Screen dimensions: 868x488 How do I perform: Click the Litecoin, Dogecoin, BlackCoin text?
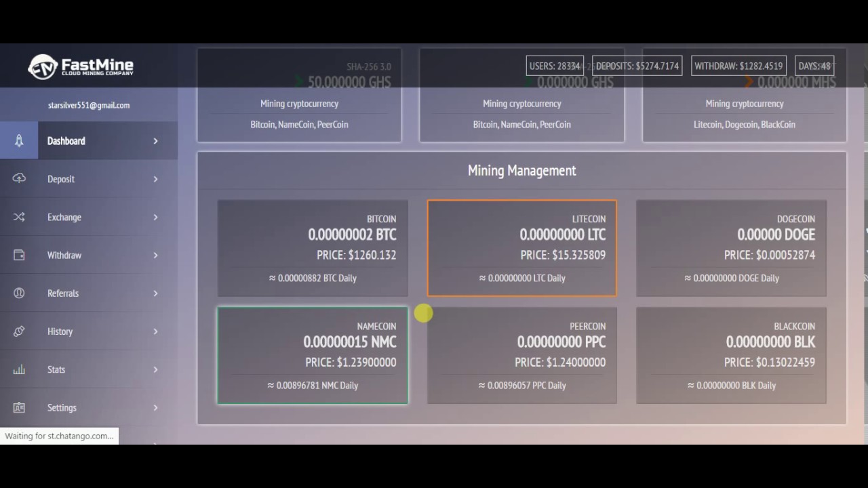(x=745, y=125)
